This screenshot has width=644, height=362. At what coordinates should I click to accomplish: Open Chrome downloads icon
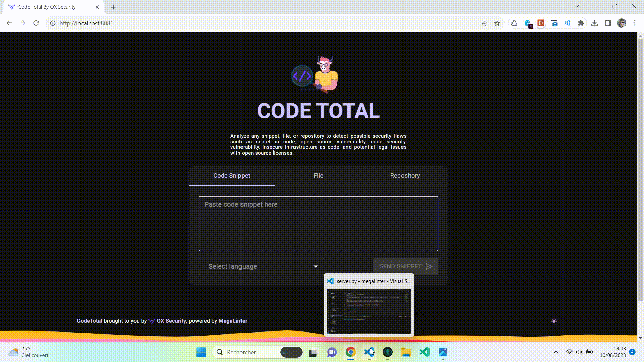[594, 23]
